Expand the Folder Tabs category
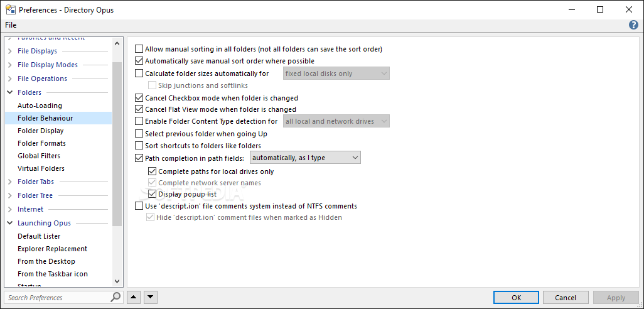The width and height of the screenshot is (644, 309). point(10,182)
